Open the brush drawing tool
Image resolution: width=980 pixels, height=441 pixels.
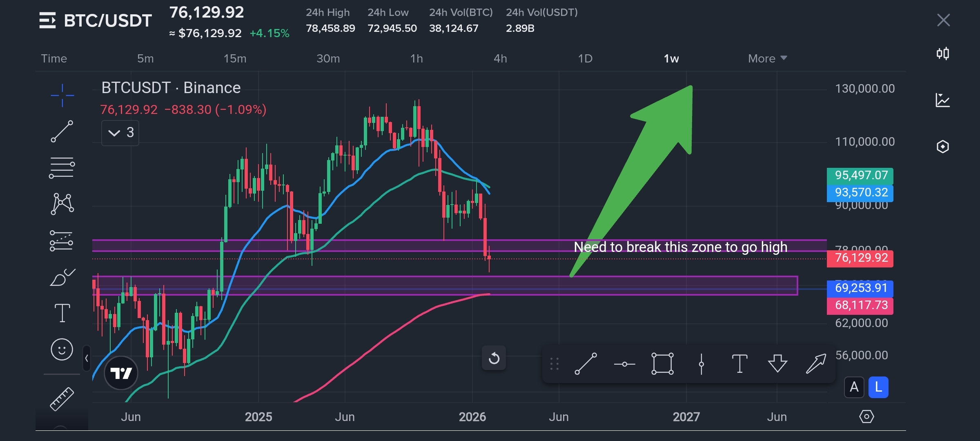pyautogui.click(x=62, y=278)
